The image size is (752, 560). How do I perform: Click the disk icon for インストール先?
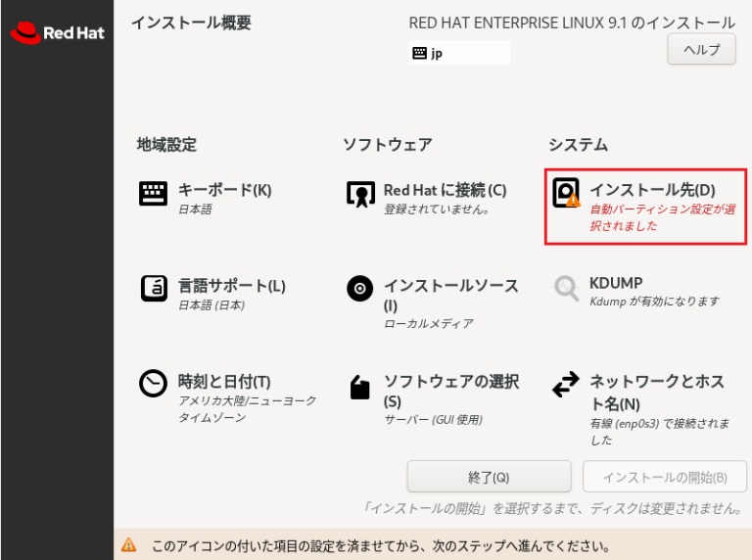[566, 193]
